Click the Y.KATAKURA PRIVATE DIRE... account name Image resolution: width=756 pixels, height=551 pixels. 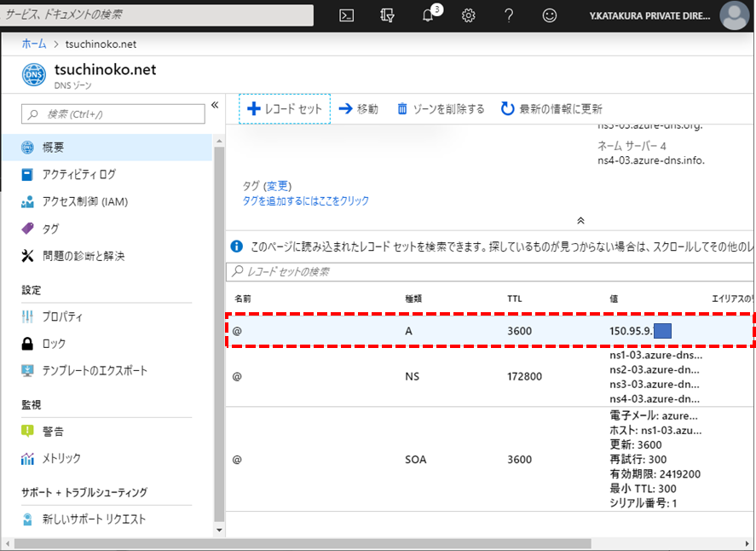(649, 16)
